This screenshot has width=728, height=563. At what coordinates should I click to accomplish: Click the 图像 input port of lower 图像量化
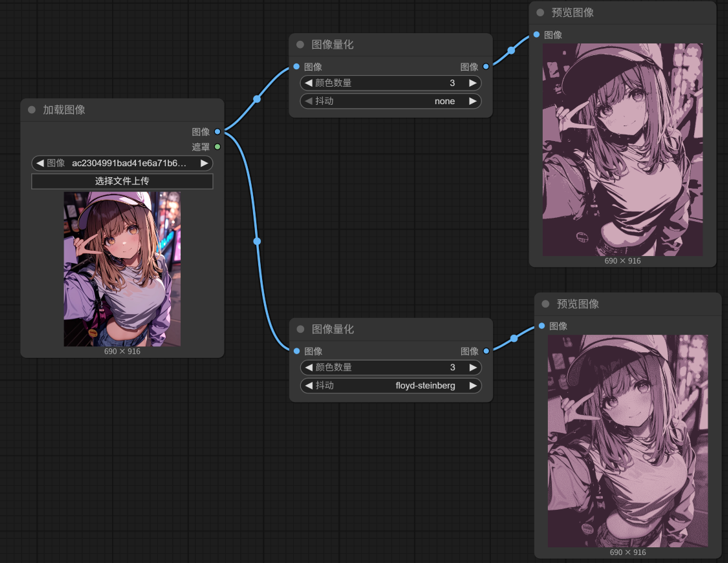tap(297, 351)
